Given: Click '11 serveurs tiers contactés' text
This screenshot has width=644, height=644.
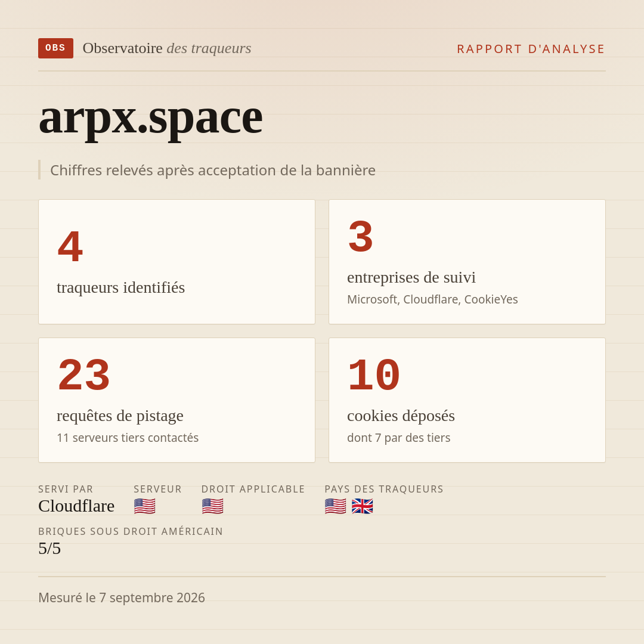Looking at the screenshot, I should 128,438.
